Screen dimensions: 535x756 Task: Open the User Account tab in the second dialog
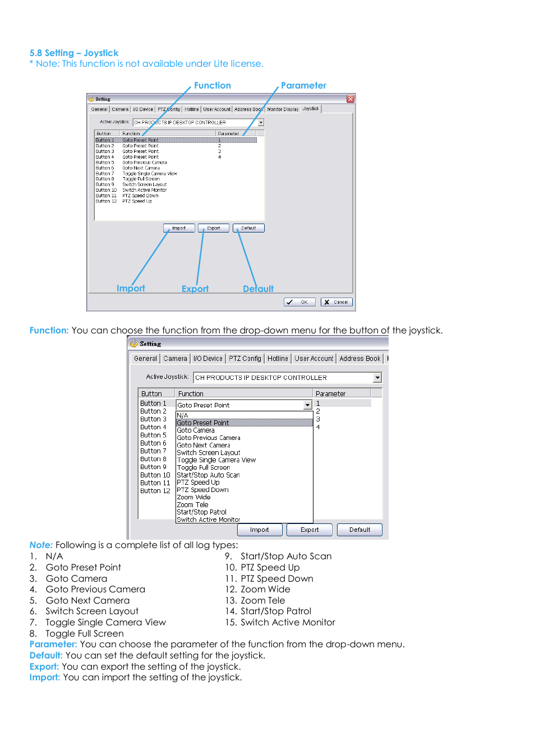coord(314,359)
